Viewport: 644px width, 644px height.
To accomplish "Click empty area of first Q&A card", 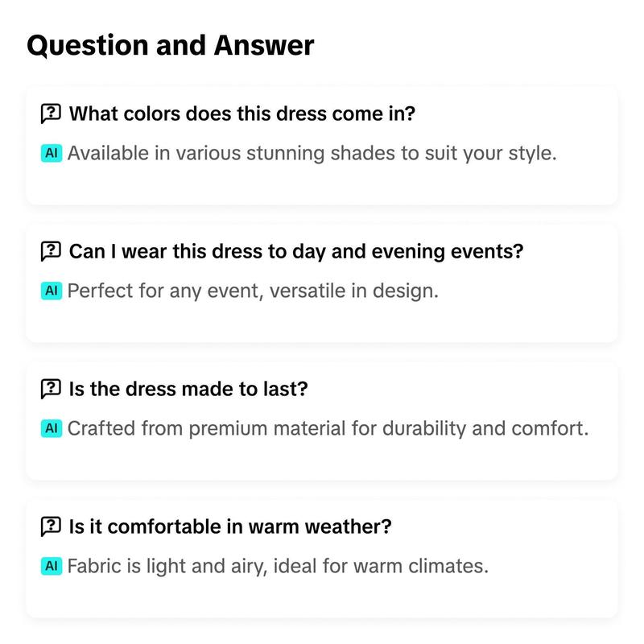I will [x=321, y=185].
